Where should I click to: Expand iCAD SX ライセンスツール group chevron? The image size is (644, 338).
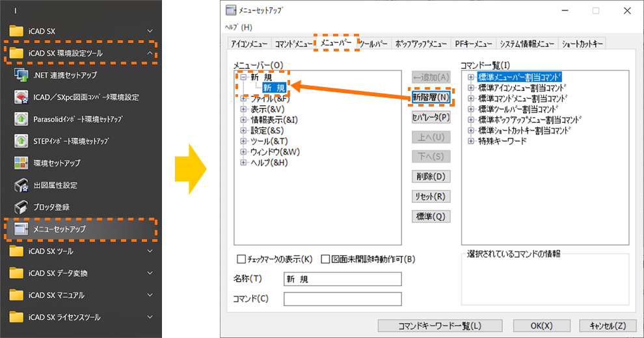coord(150,317)
